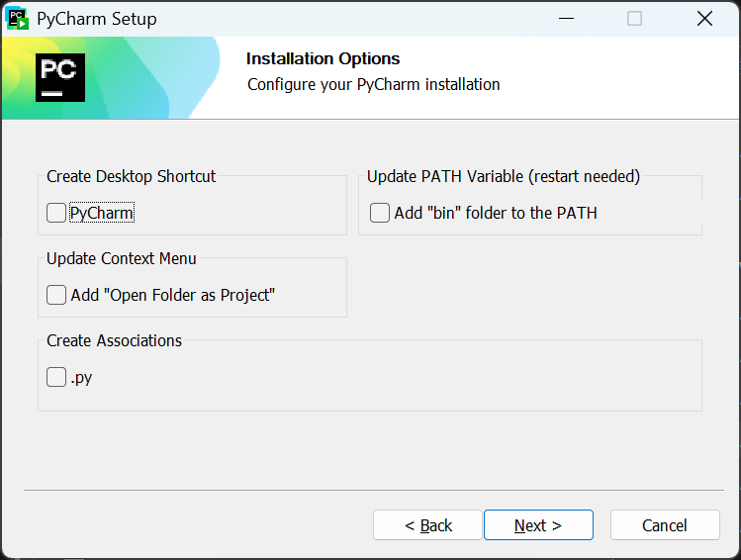Check Add "bin" folder to the PATH

pos(380,213)
